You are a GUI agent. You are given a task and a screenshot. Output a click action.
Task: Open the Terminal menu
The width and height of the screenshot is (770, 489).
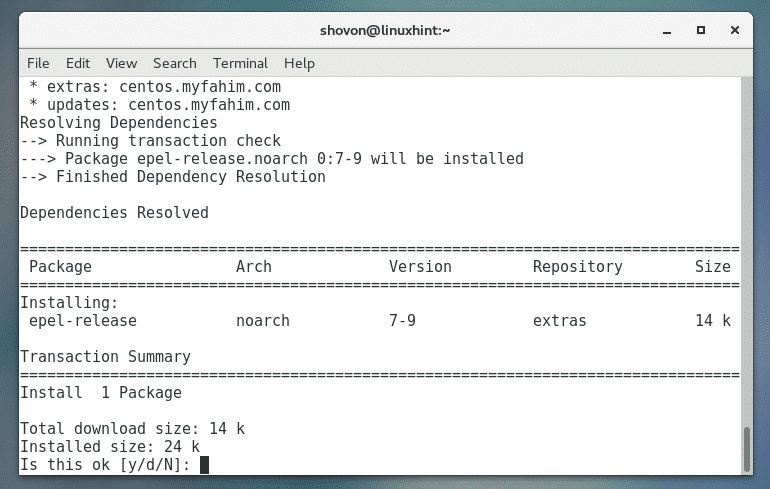[240, 63]
